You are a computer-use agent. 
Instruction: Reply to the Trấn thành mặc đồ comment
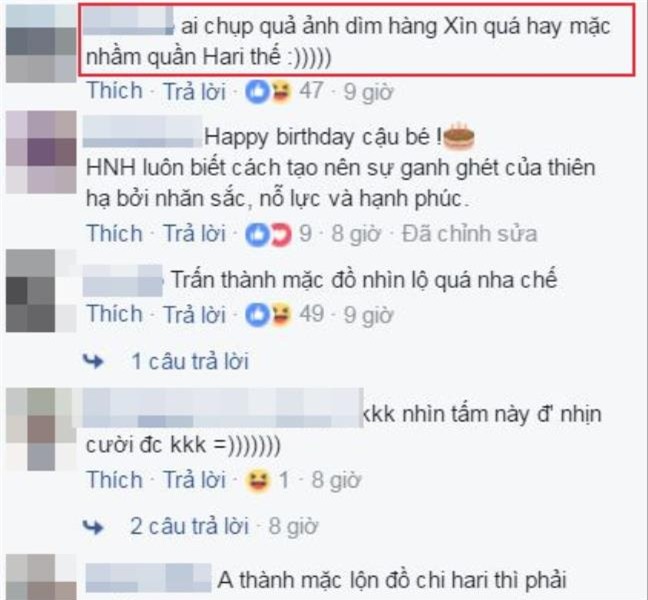coord(195,314)
